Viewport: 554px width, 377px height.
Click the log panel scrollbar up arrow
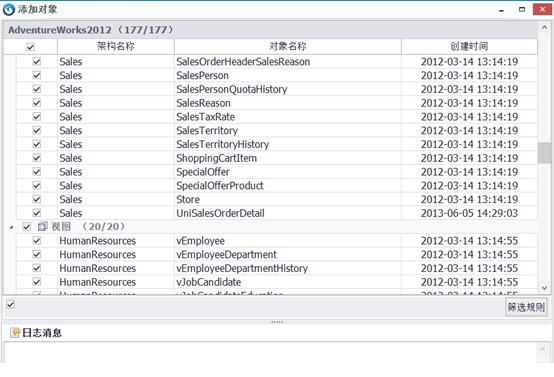click(543, 349)
